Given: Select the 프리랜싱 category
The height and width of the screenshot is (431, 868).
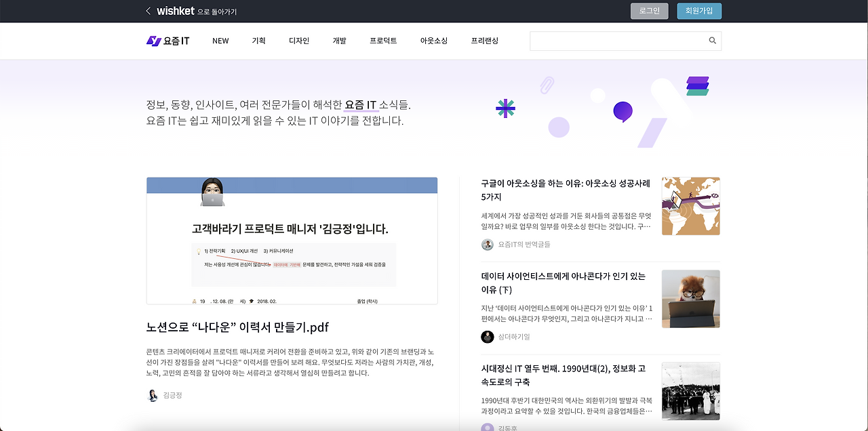Looking at the screenshot, I should pyautogui.click(x=486, y=41).
